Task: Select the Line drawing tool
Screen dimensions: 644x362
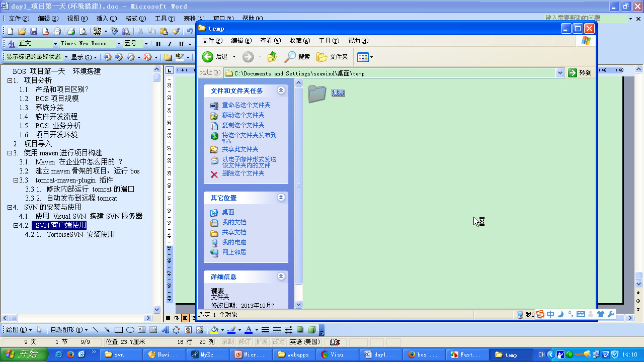Action: pyautogui.click(x=95, y=330)
